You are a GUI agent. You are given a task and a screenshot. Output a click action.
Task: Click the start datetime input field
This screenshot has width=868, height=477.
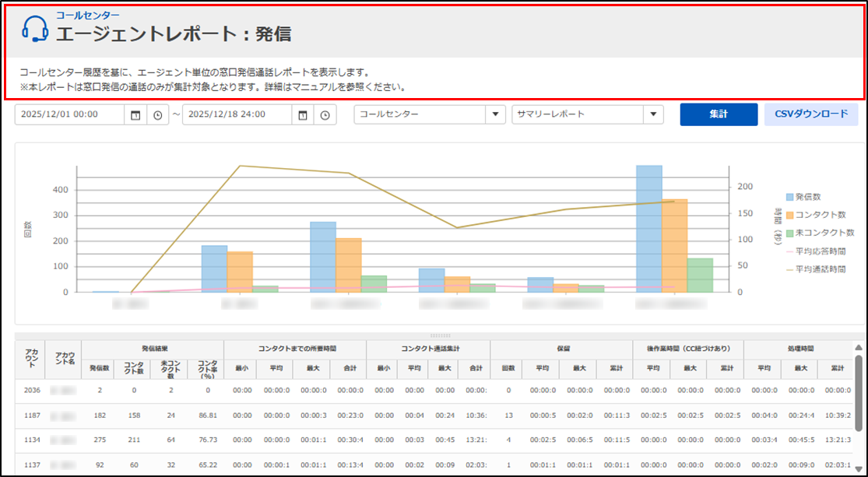tap(69, 115)
